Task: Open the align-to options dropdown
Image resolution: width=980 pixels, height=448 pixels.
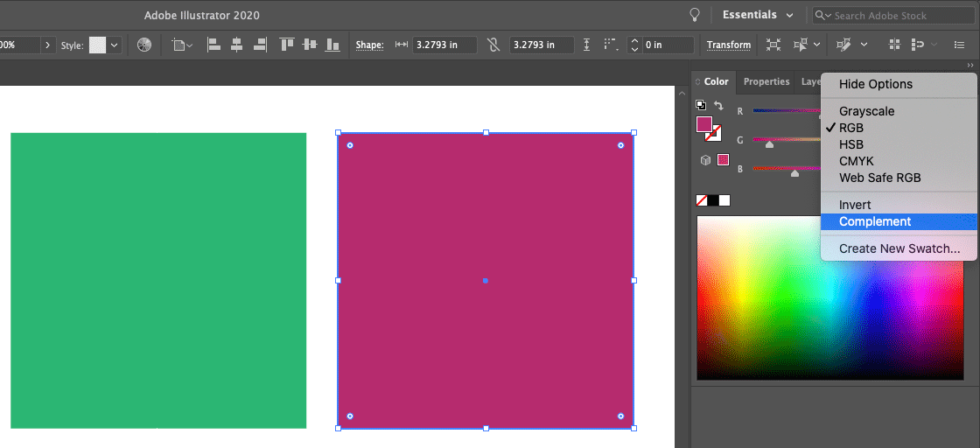Action: tap(183, 45)
